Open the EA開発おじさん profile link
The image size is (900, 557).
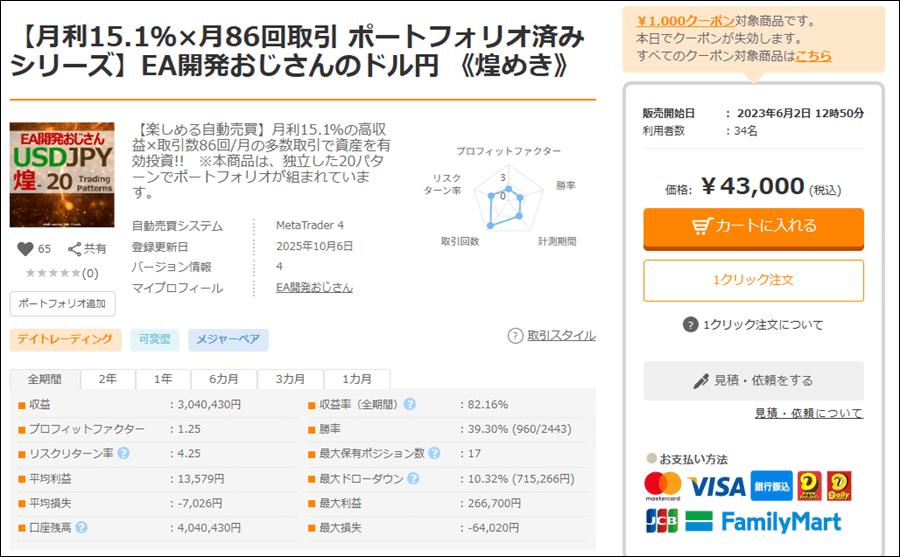pyautogui.click(x=314, y=288)
